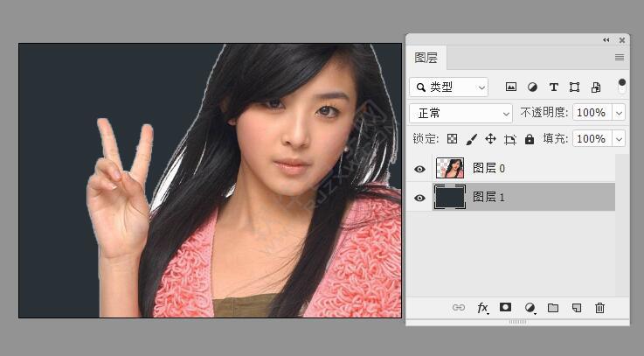Click the 填充 label
The image size is (644, 356).
[x=555, y=139]
